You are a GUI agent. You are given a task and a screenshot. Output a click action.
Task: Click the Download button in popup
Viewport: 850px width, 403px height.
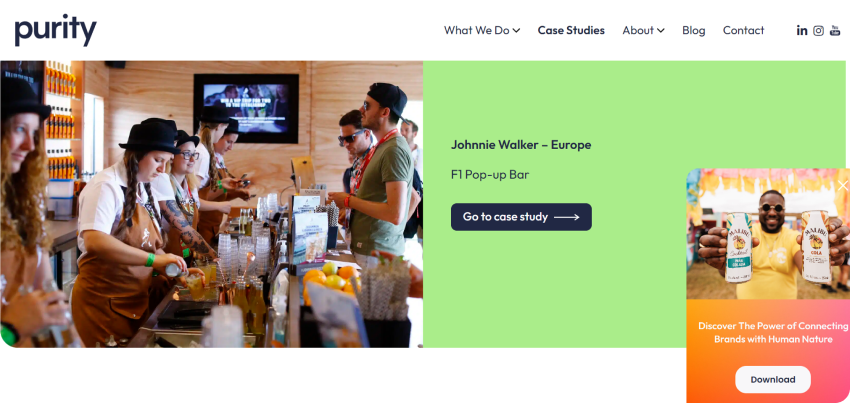(x=772, y=380)
